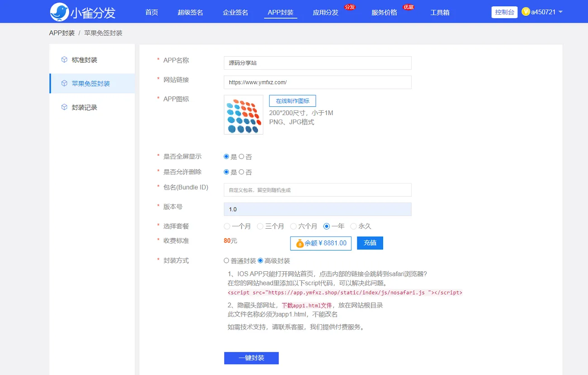Click the cube icon beside 封装记录
Viewport: 588px width, 375px height.
(64, 107)
